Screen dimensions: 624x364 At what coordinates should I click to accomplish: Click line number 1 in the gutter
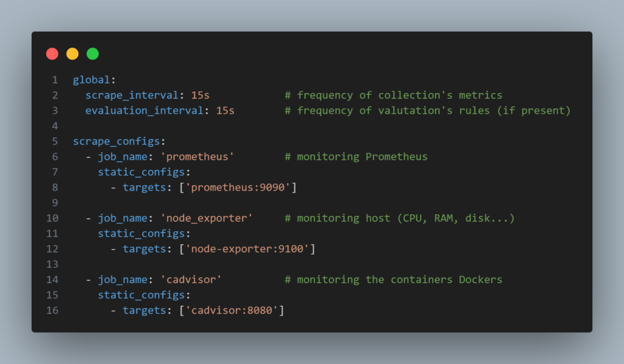pos(55,80)
